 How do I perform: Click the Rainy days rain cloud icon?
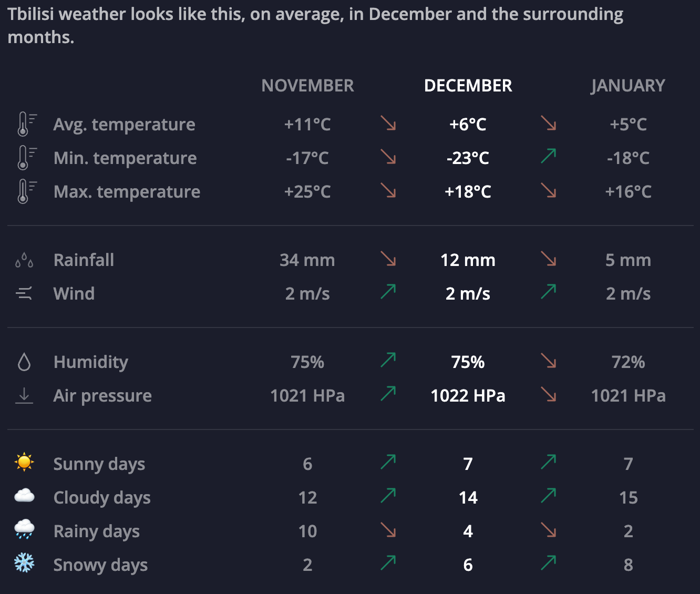24,529
